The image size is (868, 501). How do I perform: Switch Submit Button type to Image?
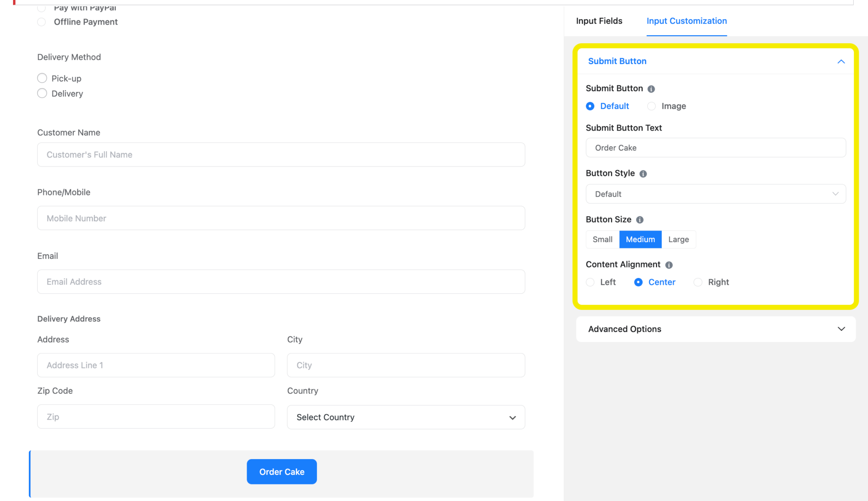[x=651, y=106]
